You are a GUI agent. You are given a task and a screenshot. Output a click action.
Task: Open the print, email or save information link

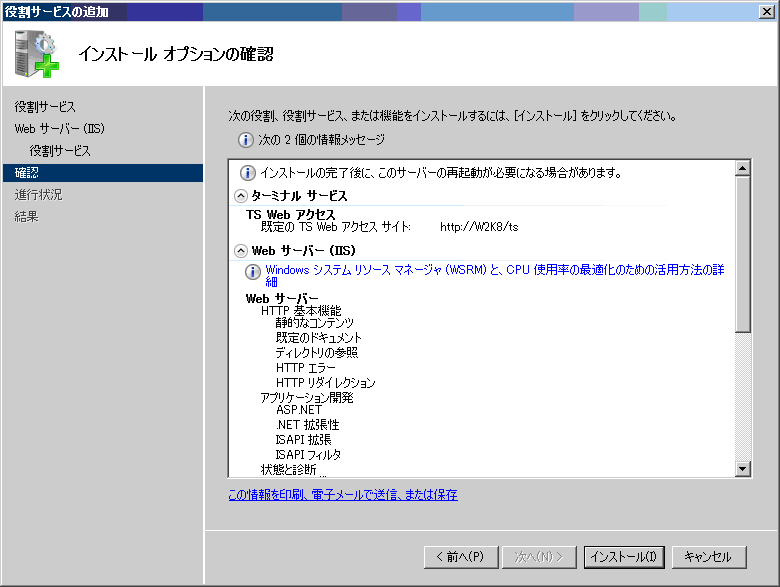343,494
